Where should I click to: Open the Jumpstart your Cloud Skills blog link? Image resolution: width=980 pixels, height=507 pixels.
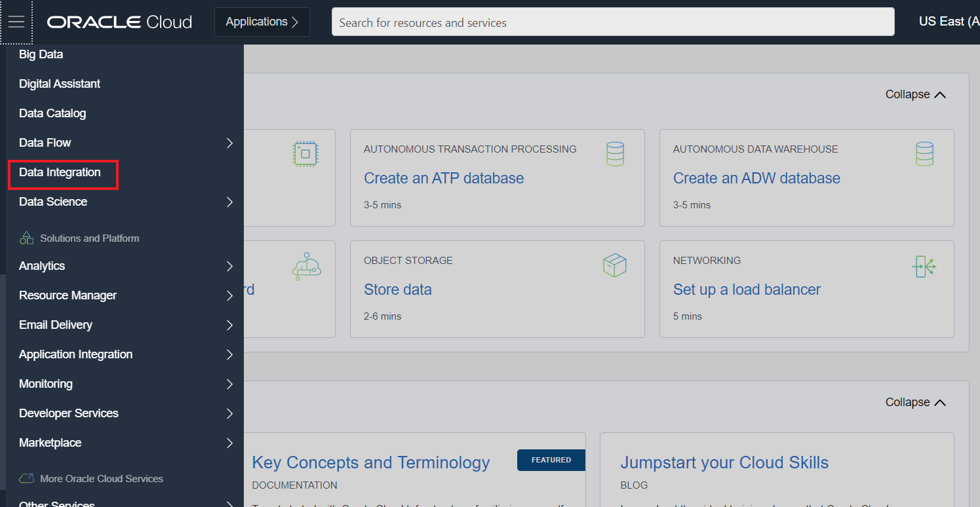click(724, 462)
